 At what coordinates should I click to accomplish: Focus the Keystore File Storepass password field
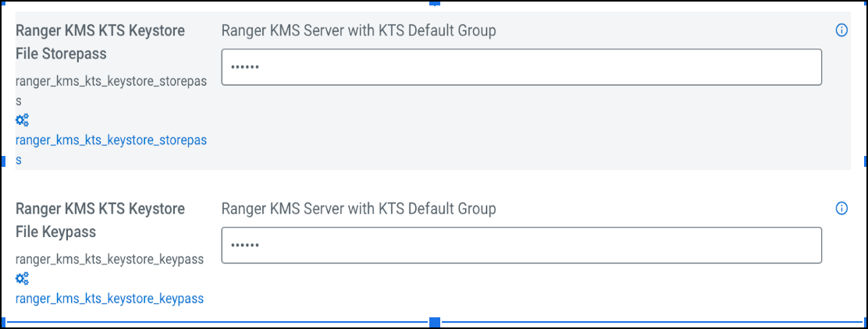coord(521,67)
